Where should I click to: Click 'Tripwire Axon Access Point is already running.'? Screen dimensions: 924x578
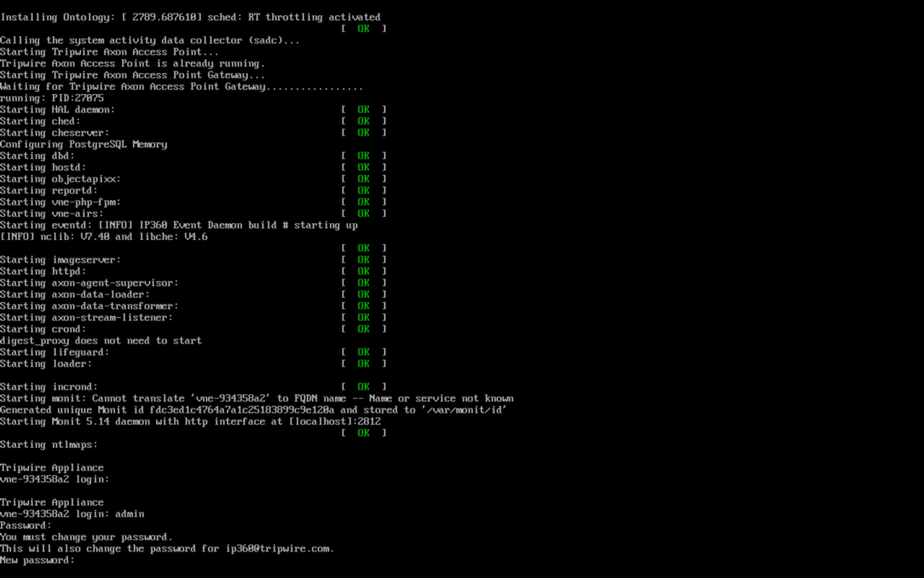pyautogui.click(x=132, y=63)
